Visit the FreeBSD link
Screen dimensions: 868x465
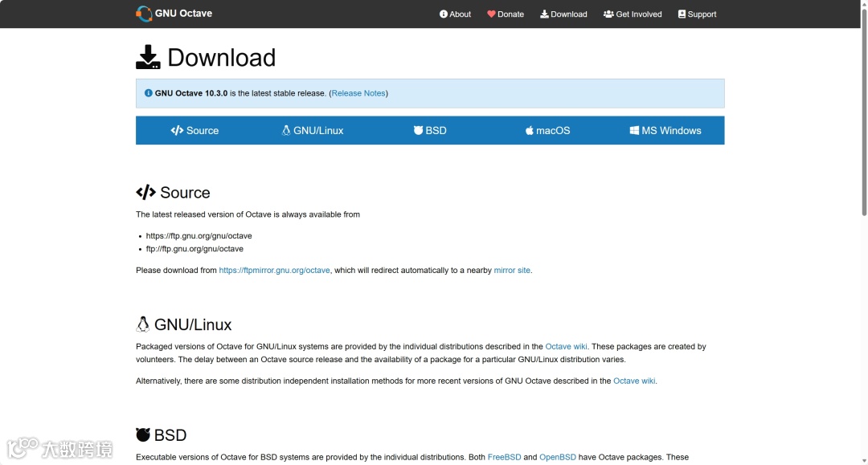[x=504, y=457]
